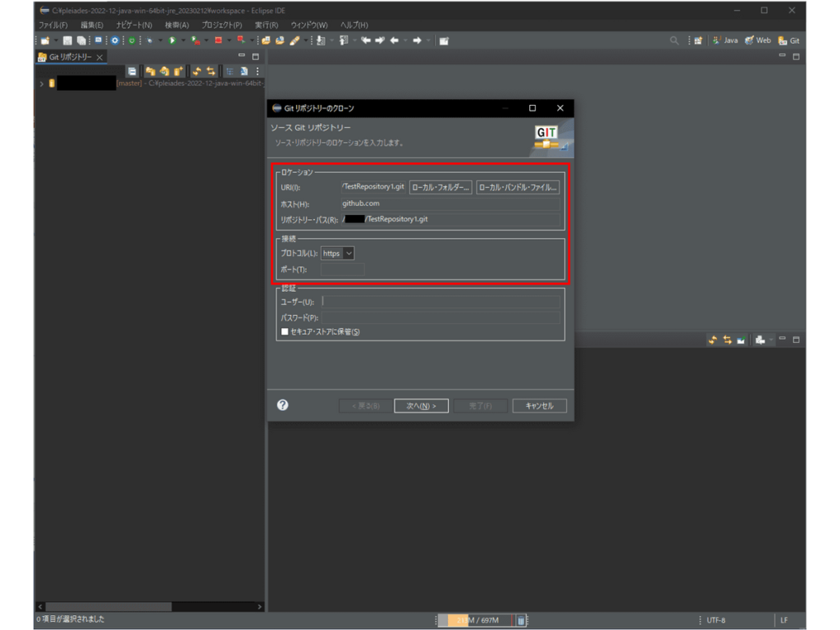Click the パスワード(P) input field

tap(441, 317)
